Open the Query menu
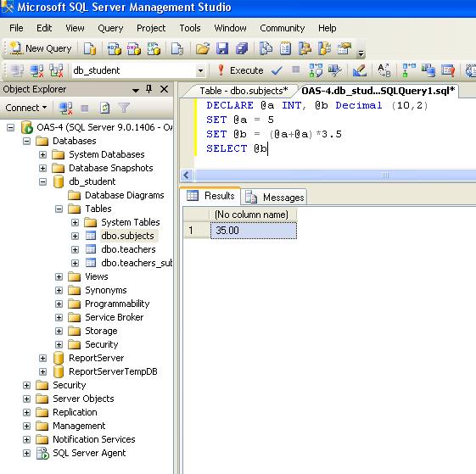The height and width of the screenshot is (474, 476). pos(110,28)
